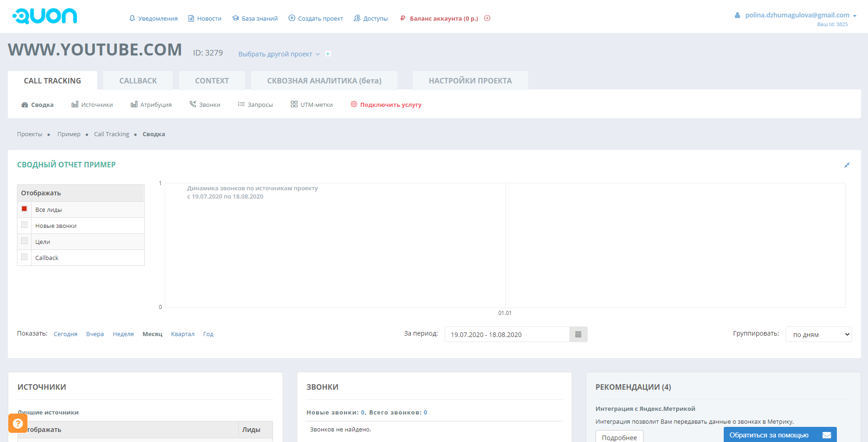Click the ЗВОНКИ panel heading
This screenshot has height=442, width=868.
tap(322, 387)
